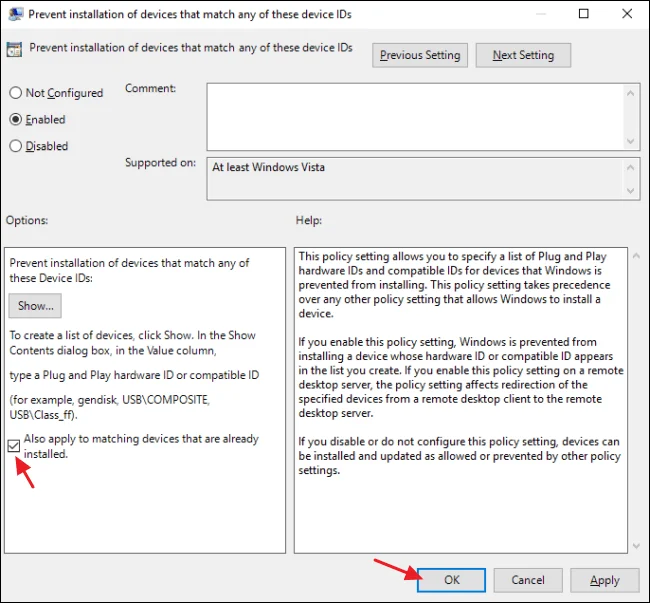The height and width of the screenshot is (603, 650).
Task: Click the 'Options:' label
Action: (x=27, y=220)
